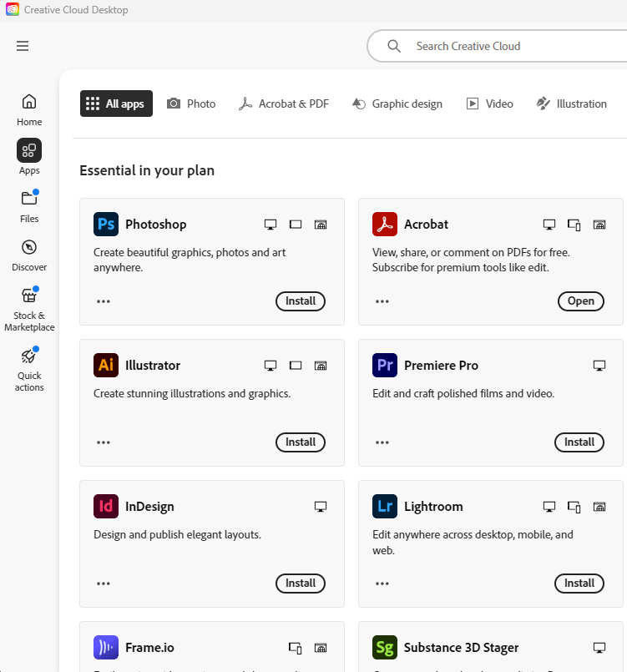Switch to the Photo tab
The width and height of the screenshot is (627, 672).
click(x=191, y=104)
